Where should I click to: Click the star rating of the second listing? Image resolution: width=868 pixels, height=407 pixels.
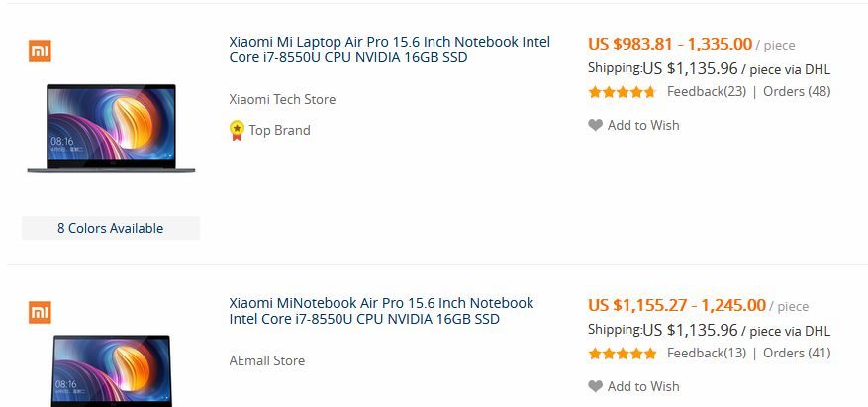coord(622,354)
